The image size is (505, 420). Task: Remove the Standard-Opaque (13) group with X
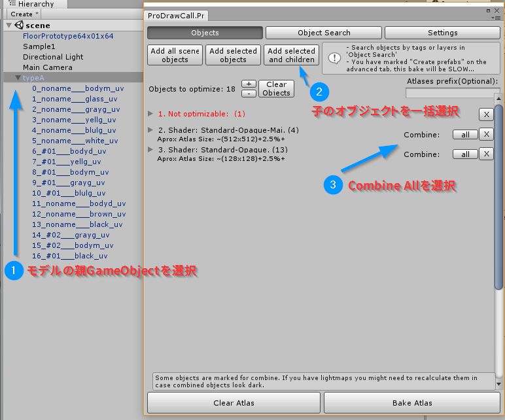tap(486, 154)
